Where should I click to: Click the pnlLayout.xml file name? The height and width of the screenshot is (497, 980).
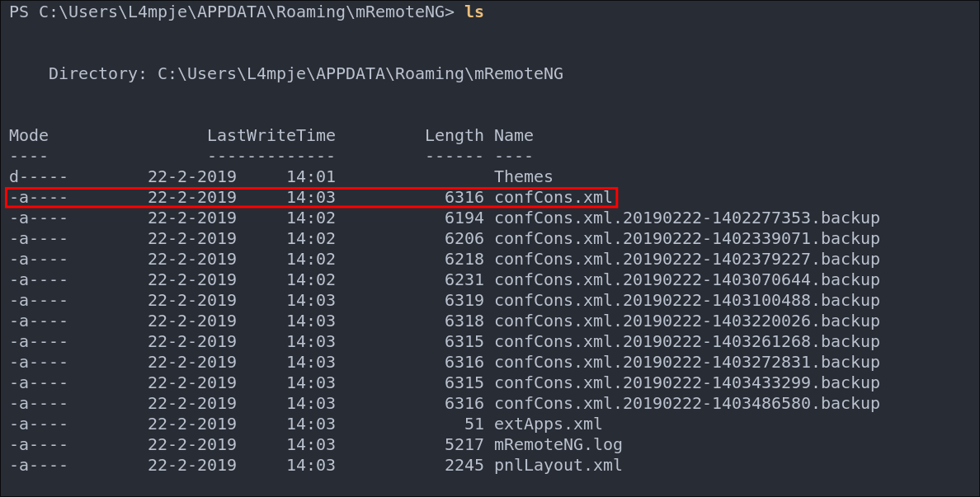pos(558,465)
